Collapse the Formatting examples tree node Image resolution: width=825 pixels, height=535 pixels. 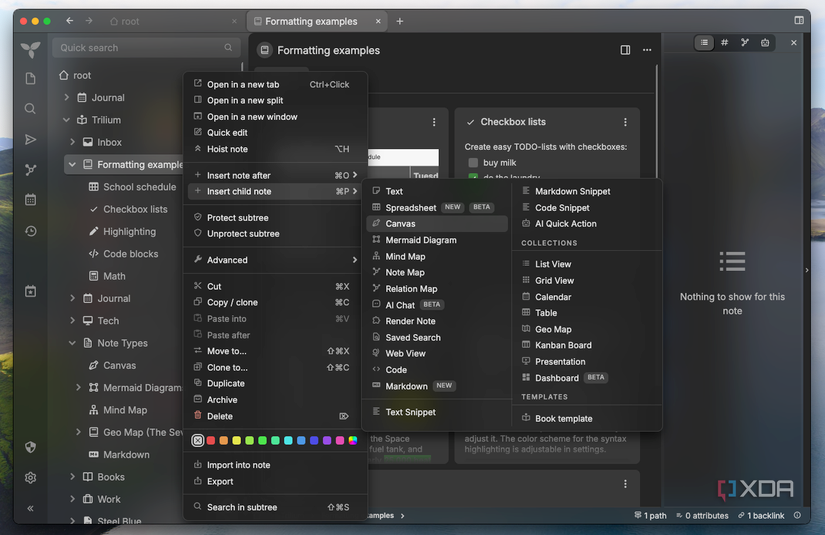tap(73, 165)
